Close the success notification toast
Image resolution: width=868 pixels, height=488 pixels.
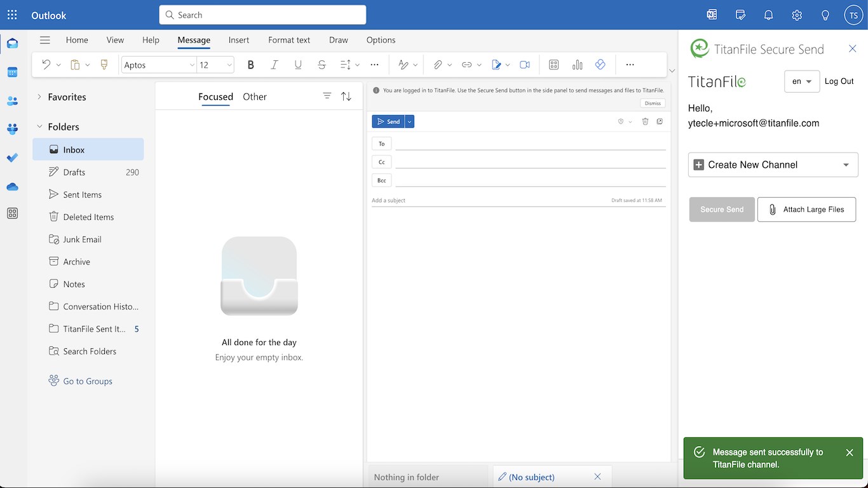(x=850, y=452)
